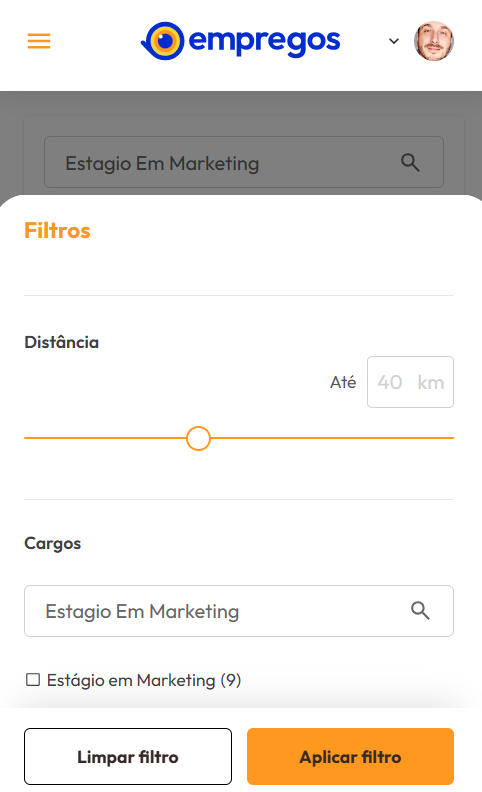Click the top search magnifier icon
The height and width of the screenshot is (792, 482).
coord(410,163)
